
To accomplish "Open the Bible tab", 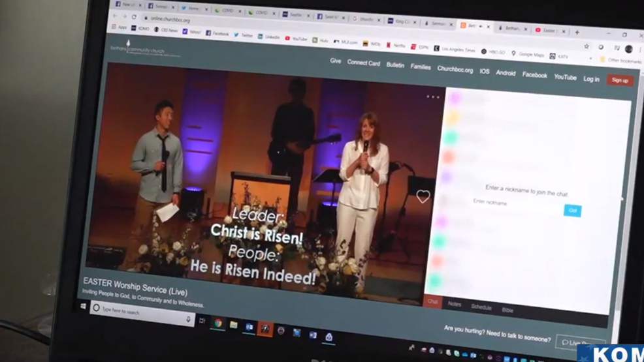I will [507, 310].
